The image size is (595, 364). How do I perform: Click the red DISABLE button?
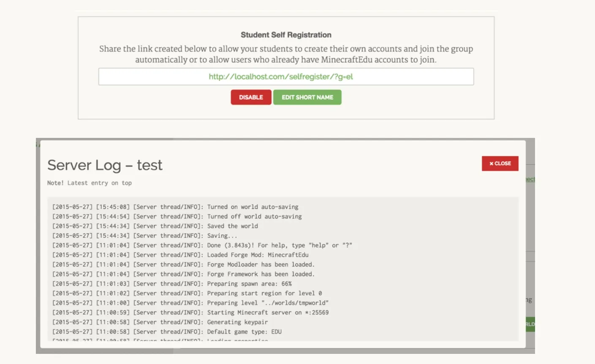point(251,97)
